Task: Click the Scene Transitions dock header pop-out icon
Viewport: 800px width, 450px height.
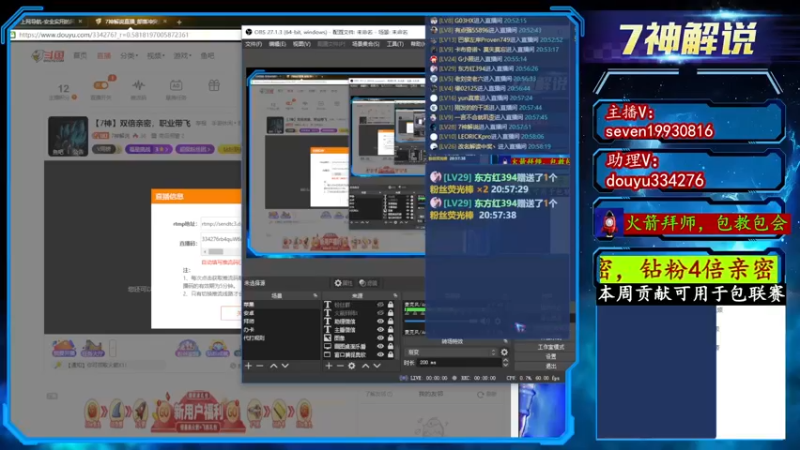Action: click(506, 341)
